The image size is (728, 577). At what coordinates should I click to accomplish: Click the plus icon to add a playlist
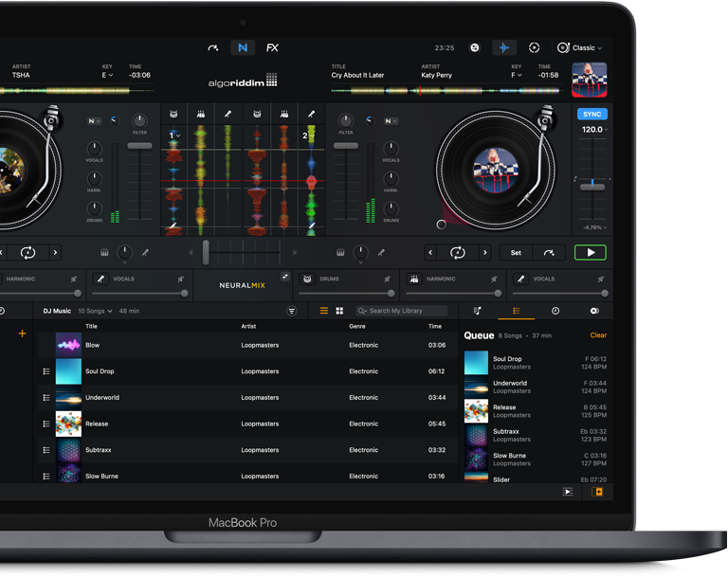pos(22,334)
